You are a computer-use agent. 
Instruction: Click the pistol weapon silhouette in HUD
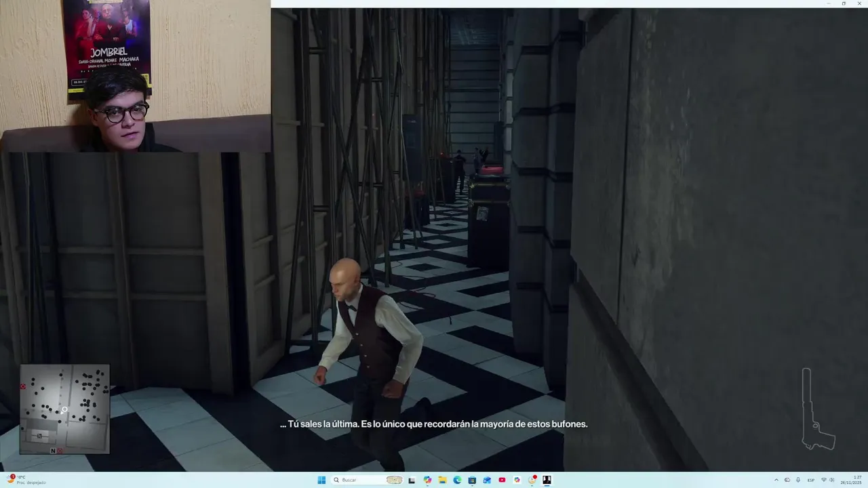[x=818, y=409]
